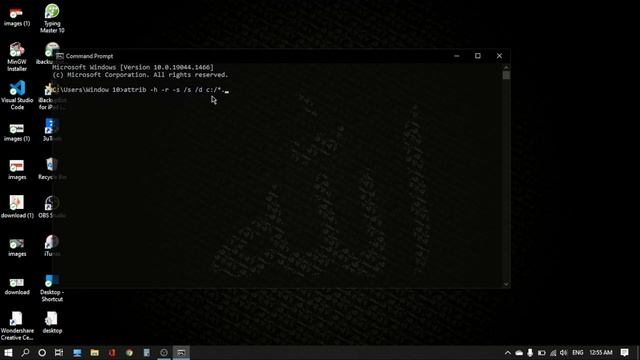Open the iTunes desktop shortcut

coord(52,245)
